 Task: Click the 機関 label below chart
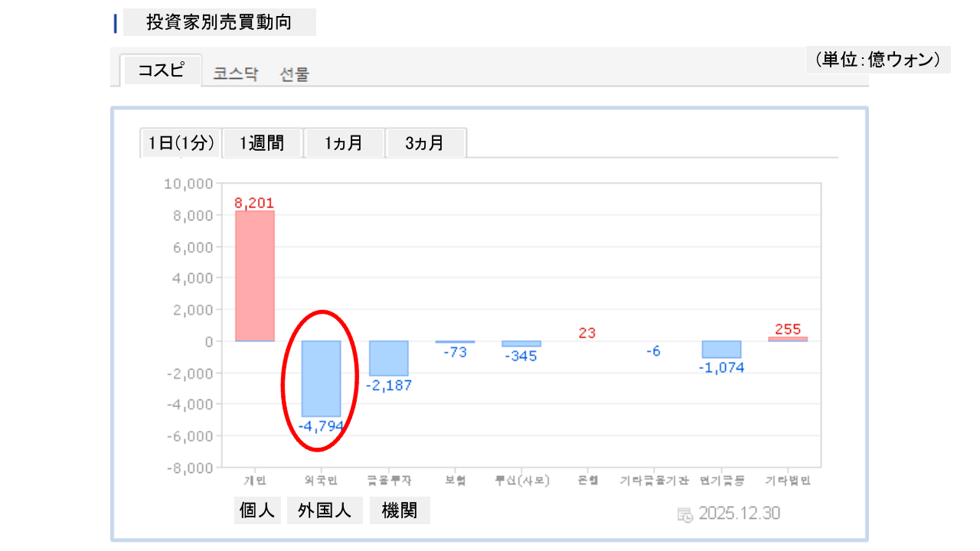[x=400, y=510]
